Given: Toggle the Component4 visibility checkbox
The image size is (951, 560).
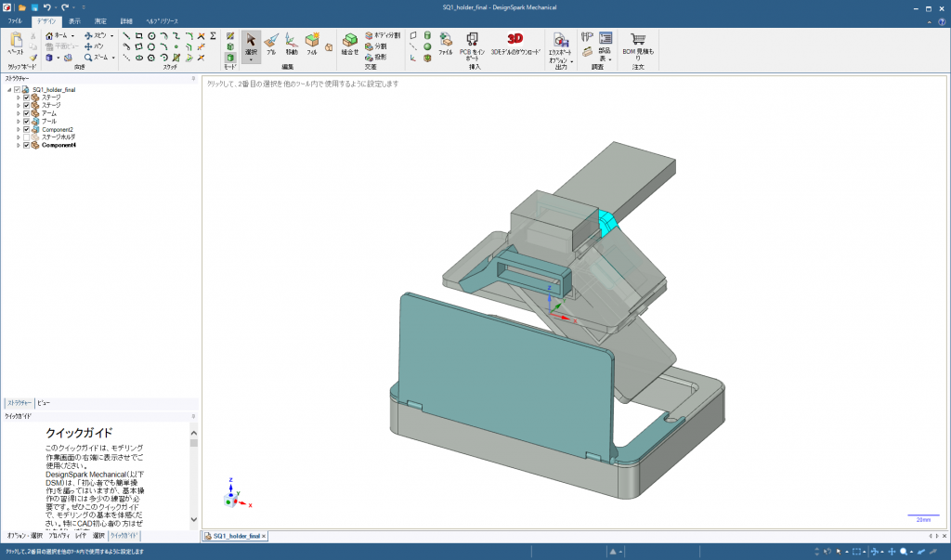Looking at the screenshot, I should tap(27, 146).
